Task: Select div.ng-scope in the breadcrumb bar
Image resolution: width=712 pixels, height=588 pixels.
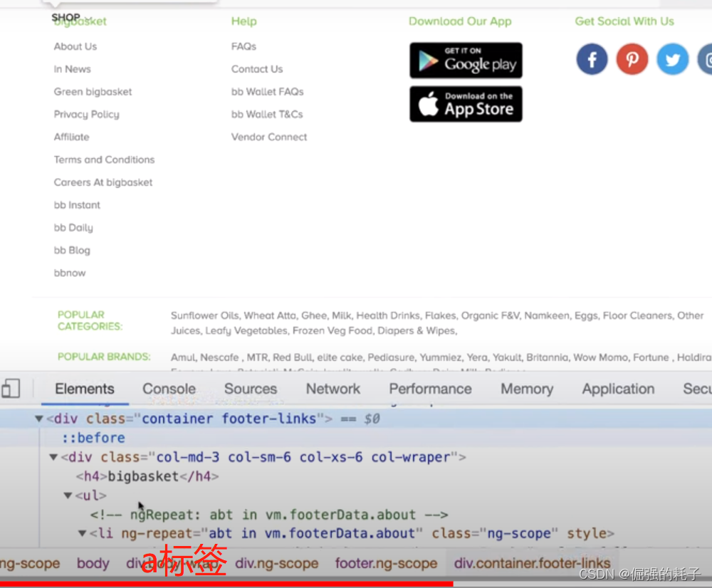Action: pos(276,564)
